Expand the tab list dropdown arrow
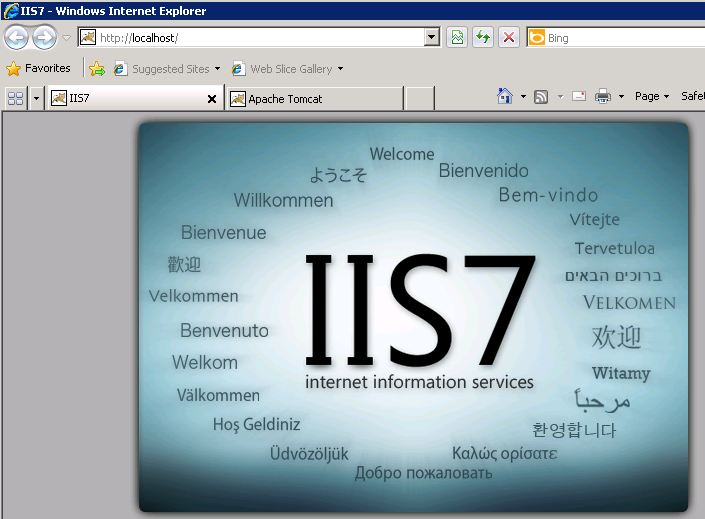The image size is (705, 519). [x=36, y=98]
